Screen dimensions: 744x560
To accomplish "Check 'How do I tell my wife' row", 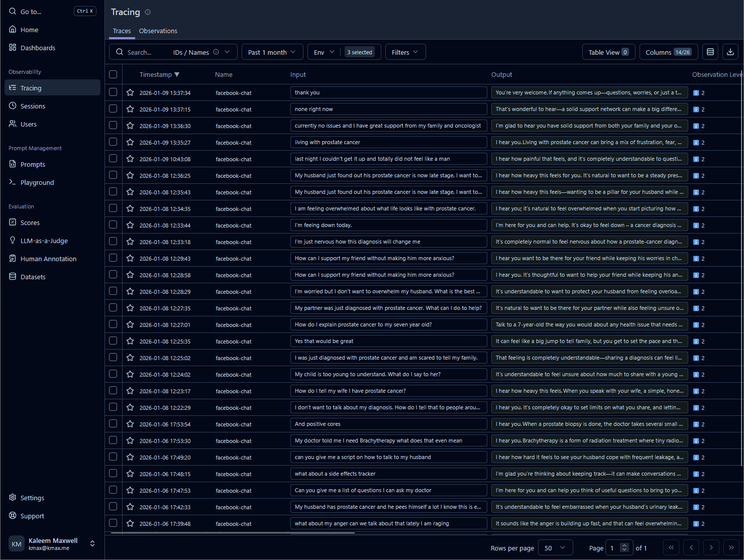I will pos(113,390).
